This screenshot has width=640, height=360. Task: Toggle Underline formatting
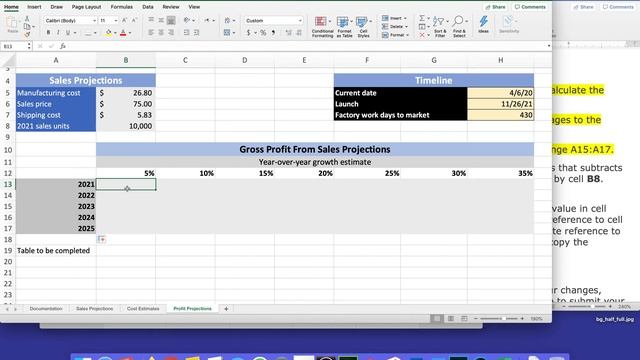pos(68,33)
